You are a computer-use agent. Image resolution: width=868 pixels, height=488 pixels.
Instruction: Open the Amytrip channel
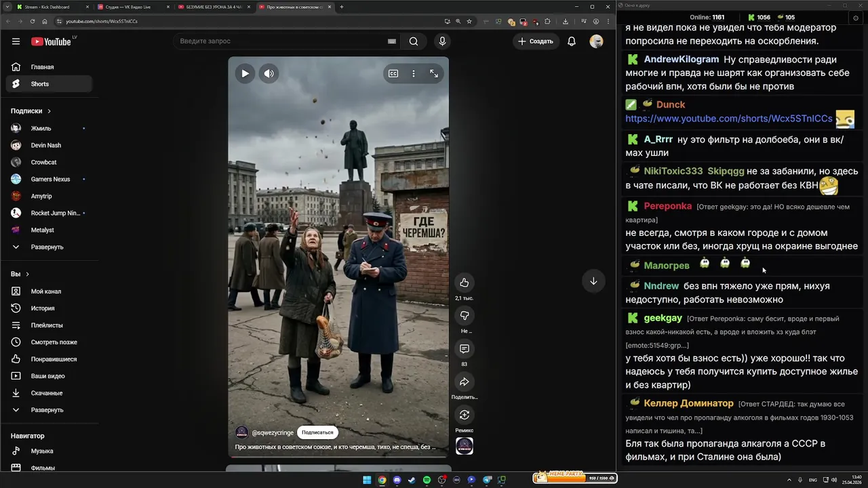point(49,196)
